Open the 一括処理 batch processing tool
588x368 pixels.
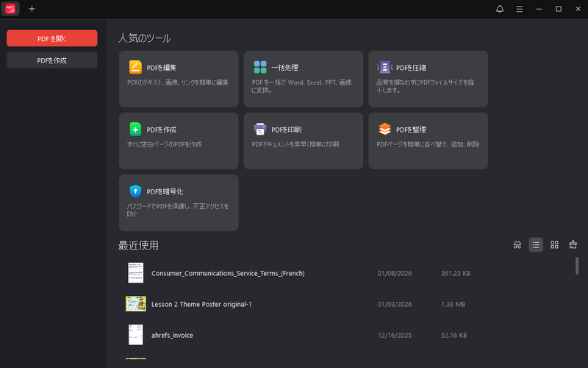[260, 68]
